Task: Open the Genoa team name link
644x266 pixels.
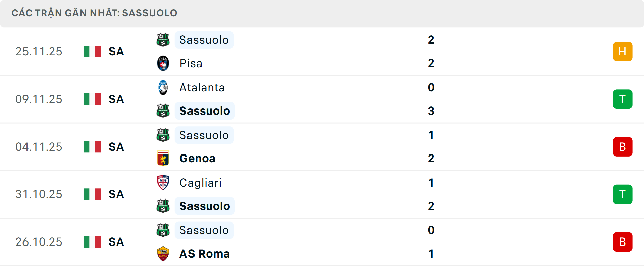Action: pyautogui.click(x=197, y=158)
